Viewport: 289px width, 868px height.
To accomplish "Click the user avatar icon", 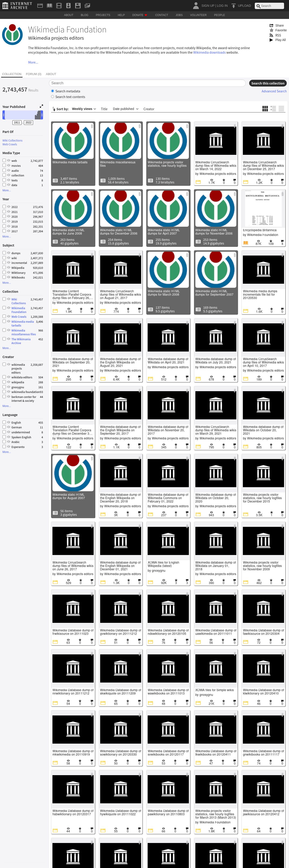I will tap(196, 5).
